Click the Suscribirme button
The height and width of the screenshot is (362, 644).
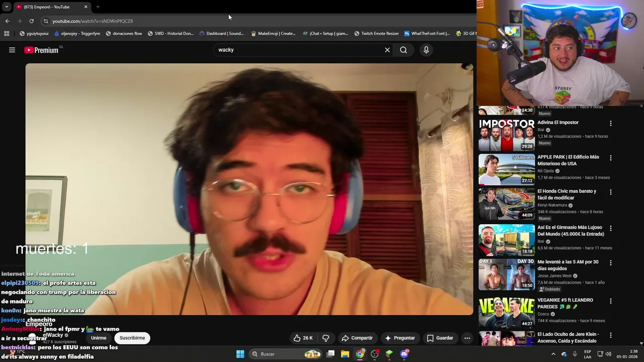click(132, 338)
